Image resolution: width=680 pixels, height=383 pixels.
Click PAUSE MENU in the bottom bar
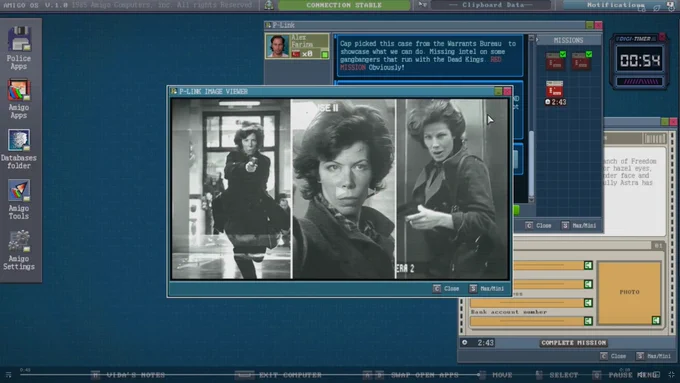coord(633,375)
